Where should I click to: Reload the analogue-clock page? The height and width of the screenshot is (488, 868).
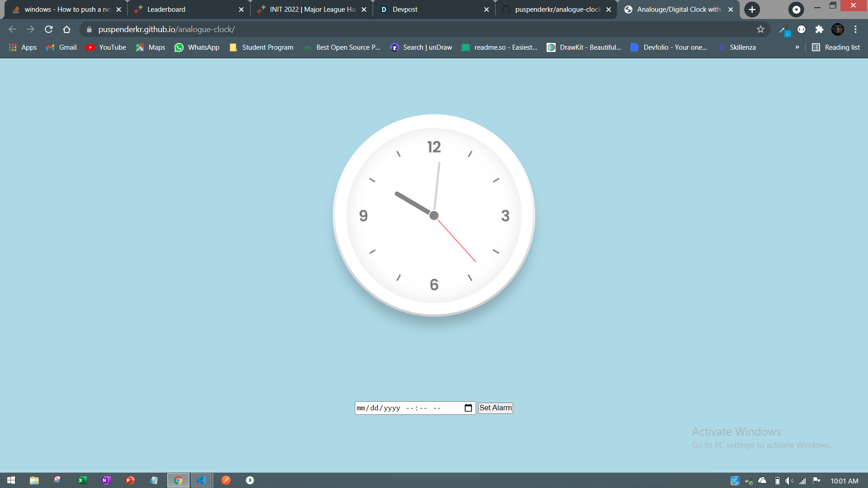[48, 29]
